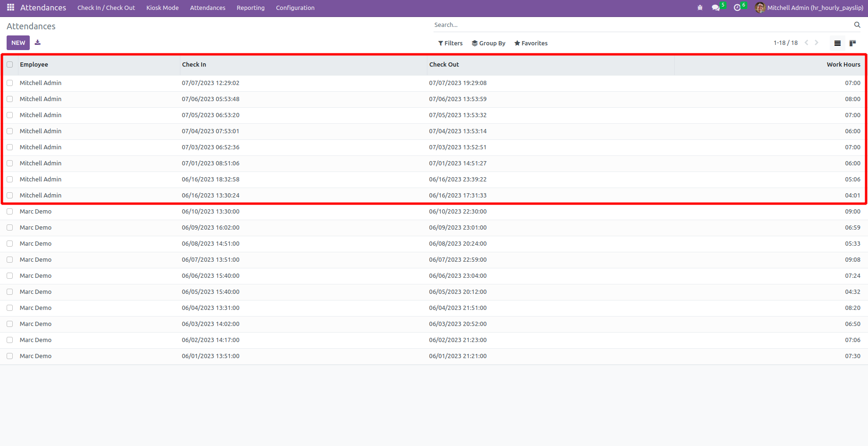Select checkbox of 07/04/2023 07:53:01 row
The width and height of the screenshot is (868, 446).
click(x=10, y=131)
